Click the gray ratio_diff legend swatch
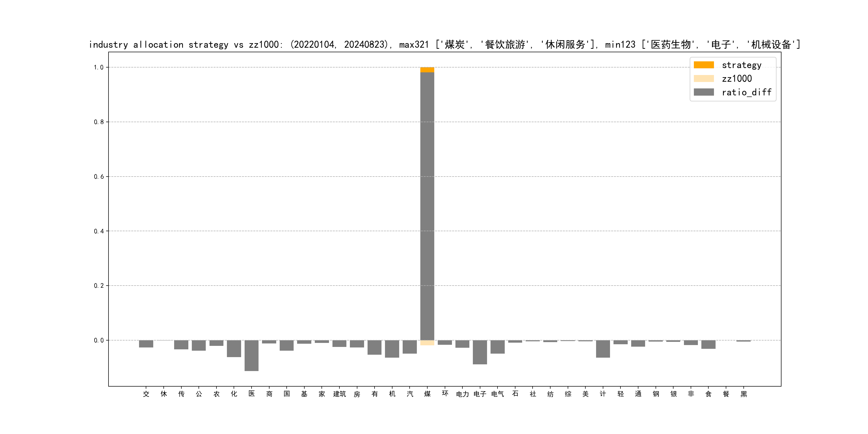 tap(704, 92)
